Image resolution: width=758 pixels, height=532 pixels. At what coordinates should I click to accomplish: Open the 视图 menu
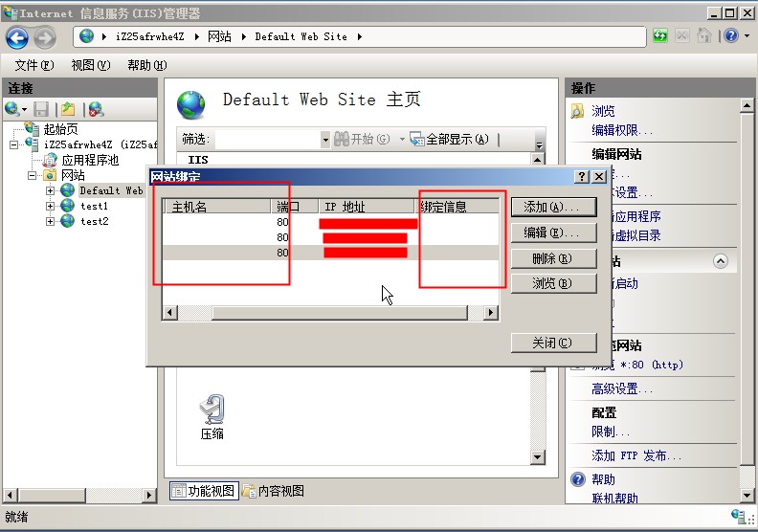pyautogui.click(x=90, y=65)
